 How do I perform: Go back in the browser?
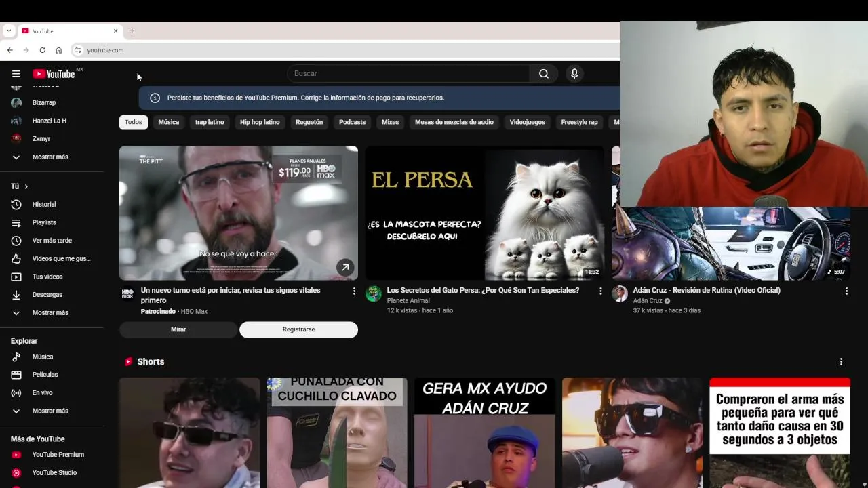[9, 50]
